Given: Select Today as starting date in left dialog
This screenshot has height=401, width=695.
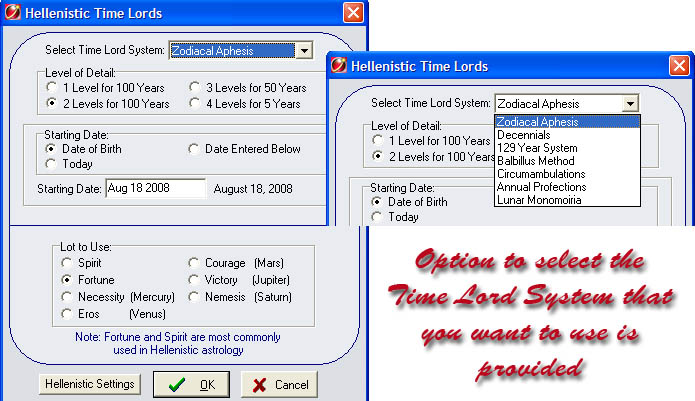Looking at the screenshot, I should [52, 164].
